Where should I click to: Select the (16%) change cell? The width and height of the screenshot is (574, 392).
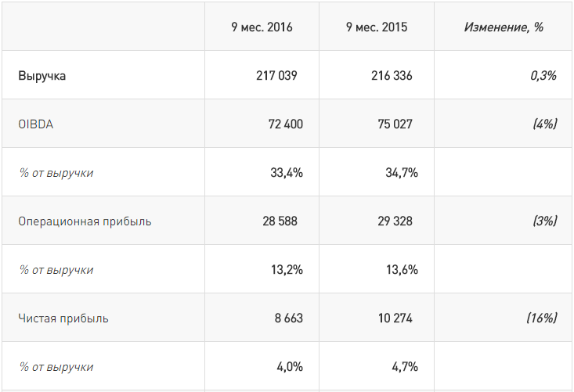coord(540,318)
